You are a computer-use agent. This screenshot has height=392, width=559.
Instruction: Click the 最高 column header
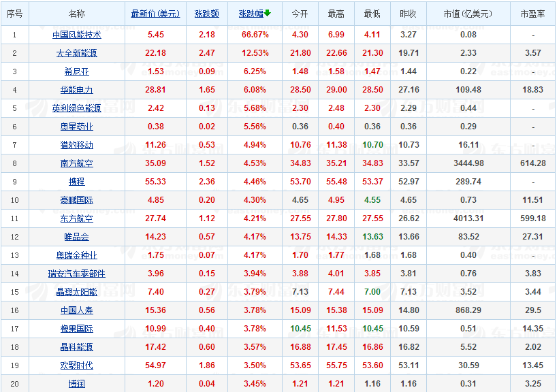[x=336, y=14]
